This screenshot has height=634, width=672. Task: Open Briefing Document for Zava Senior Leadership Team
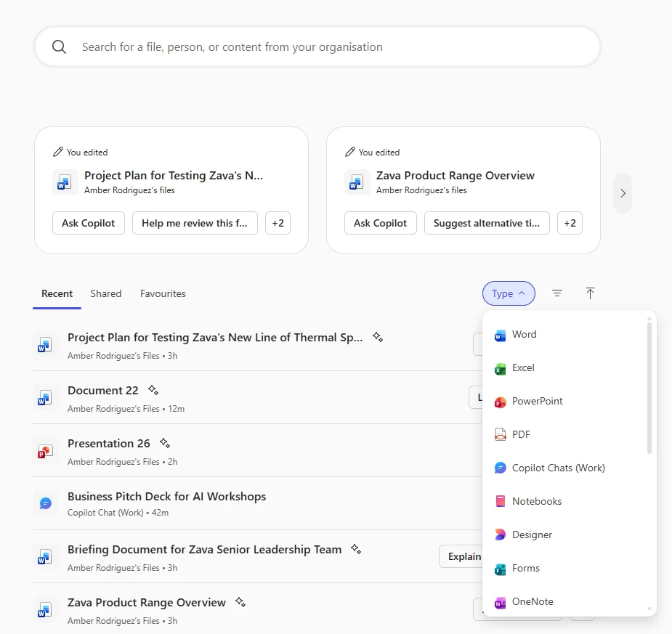pyautogui.click(x=204, y=550)
